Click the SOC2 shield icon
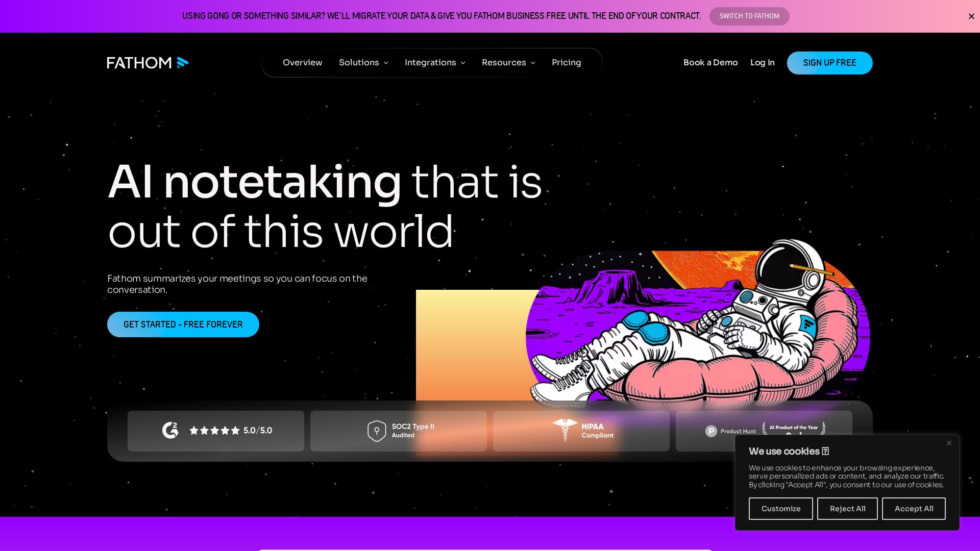Image resolution: width=980 pixels, height=551 pixels. click(x=377, y=431)
